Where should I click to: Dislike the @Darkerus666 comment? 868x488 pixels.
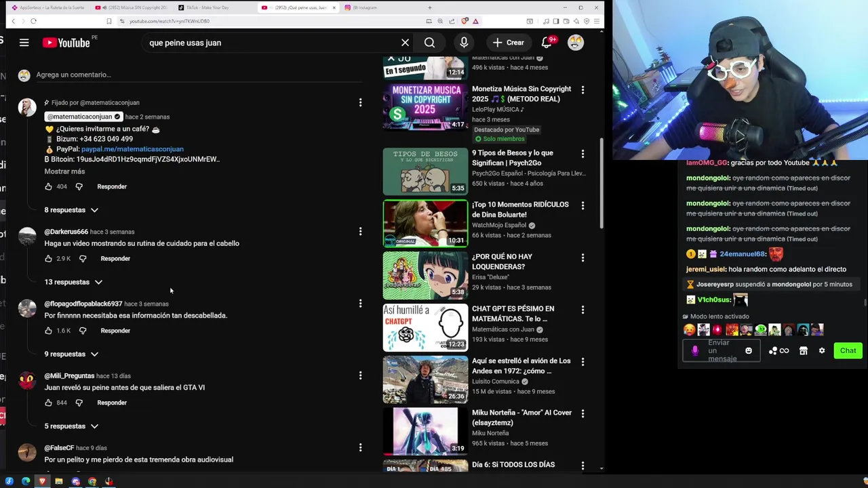83,258
